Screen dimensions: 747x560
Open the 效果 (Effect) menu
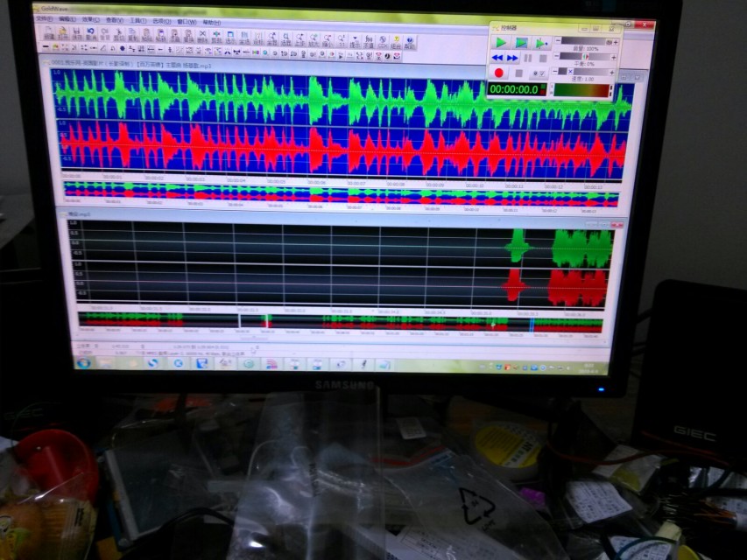[x=89, y=18]
